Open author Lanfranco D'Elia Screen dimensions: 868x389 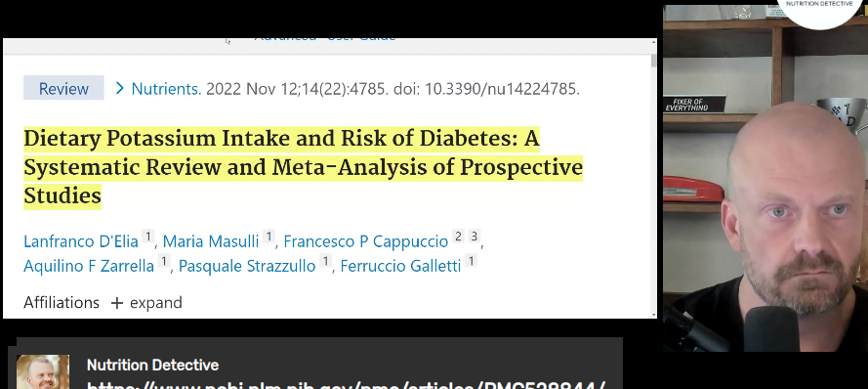(81, 241)
